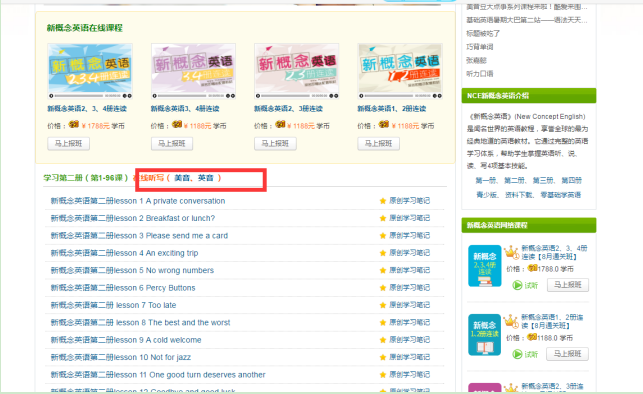Open lesson 6 Percy Buttons
643x394 pixels.
point(123,288)
